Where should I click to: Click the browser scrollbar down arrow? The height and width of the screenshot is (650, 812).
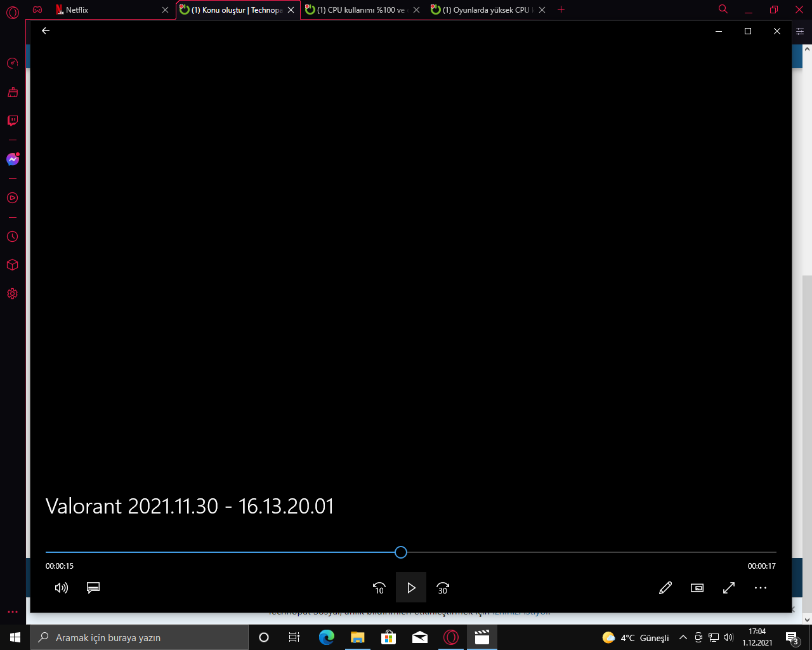(807, 620)
